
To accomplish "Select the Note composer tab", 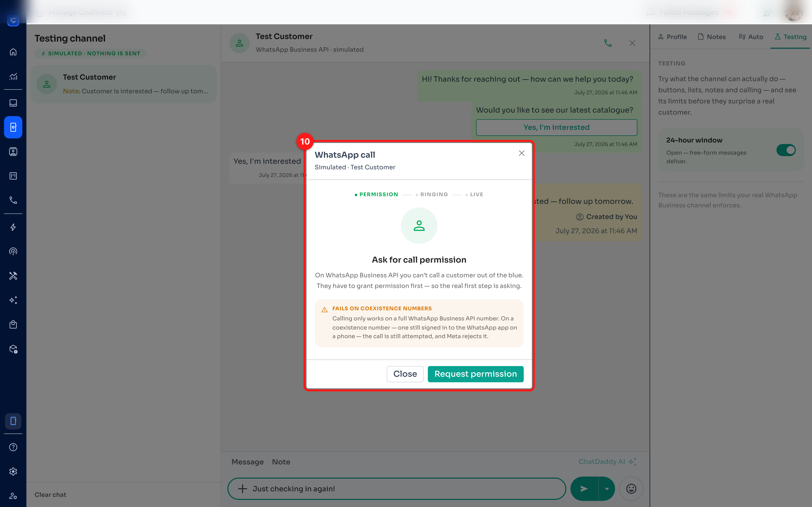I will (x=281, y=462).
